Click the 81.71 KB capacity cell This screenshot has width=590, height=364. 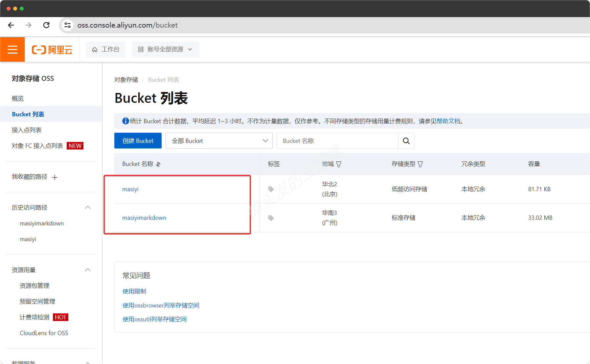coord(539,189)
